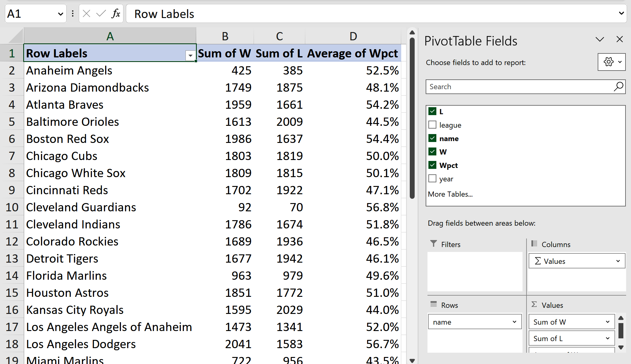Select column A header
This screenshot has width=631, height=364.
[110, 36]
